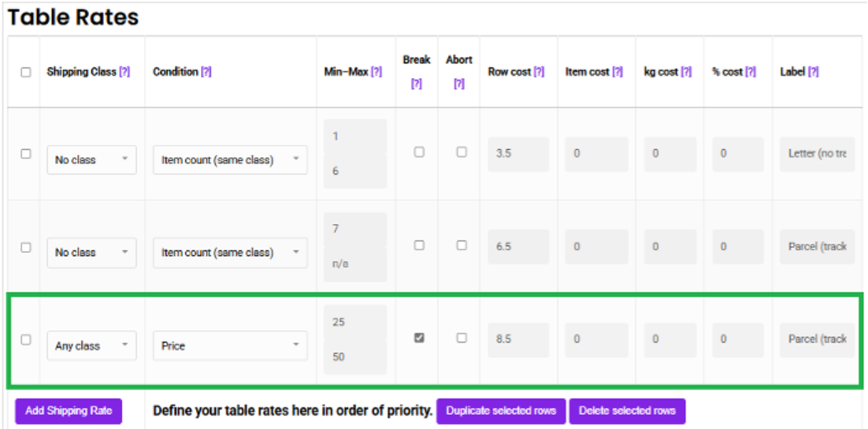Open the Min–Max help [?] icon

click(376, 72)
